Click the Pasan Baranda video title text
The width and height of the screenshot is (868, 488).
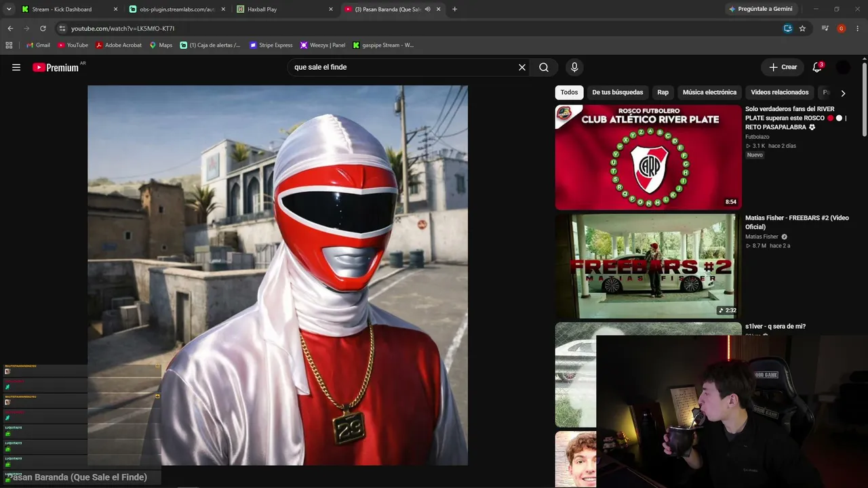pyautogui.click(x=77, y=477)
